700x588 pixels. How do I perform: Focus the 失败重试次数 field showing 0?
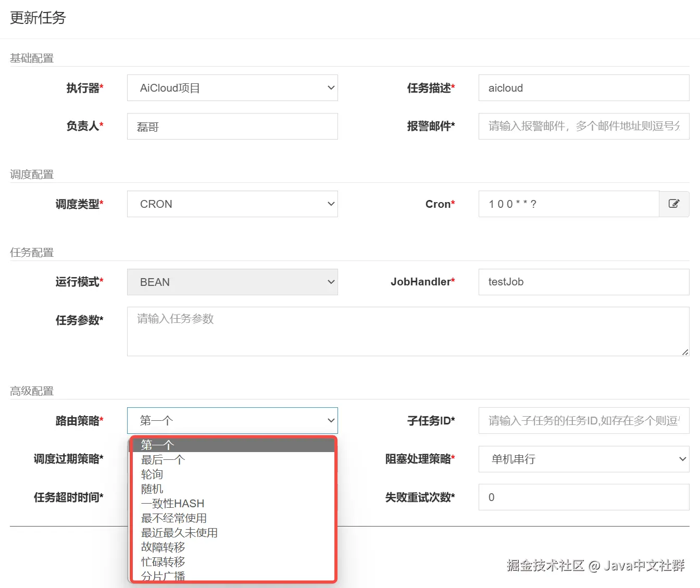(584, 497)
